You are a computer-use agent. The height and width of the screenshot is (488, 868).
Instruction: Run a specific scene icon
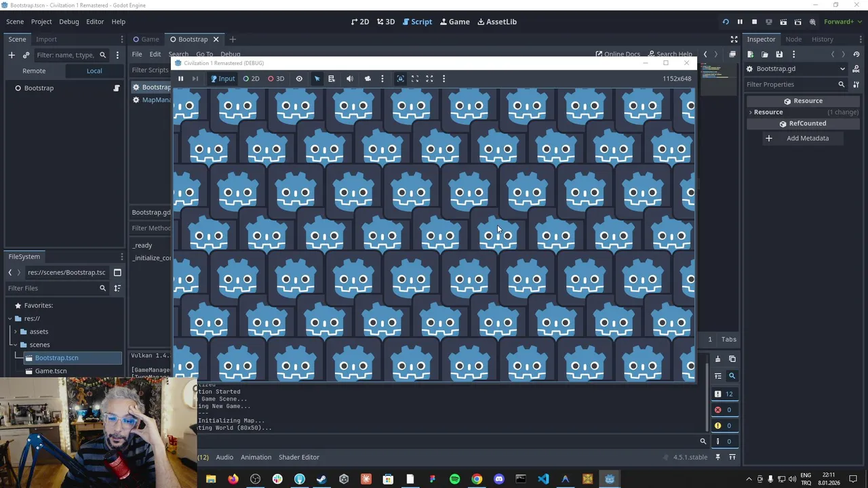tap(798, 22)
